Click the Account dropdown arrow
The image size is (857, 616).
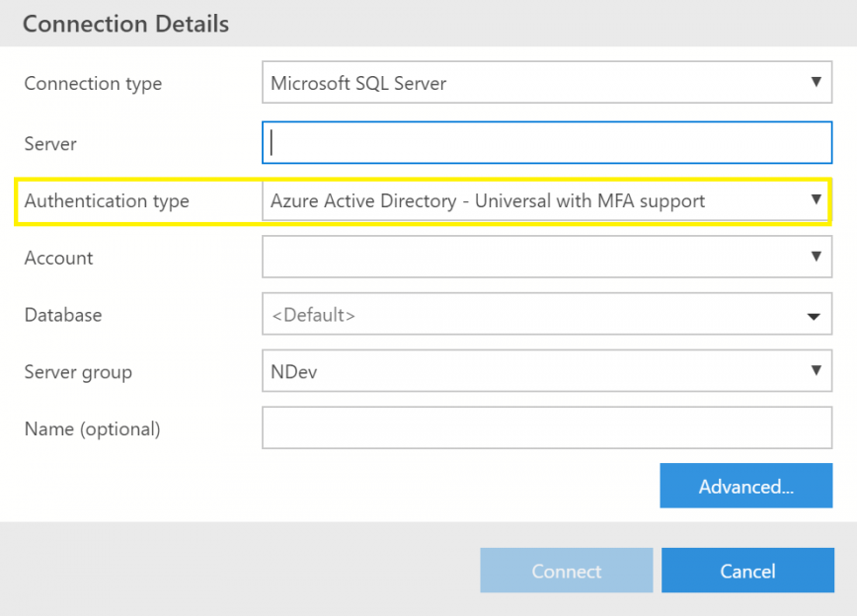click(817, 257)
